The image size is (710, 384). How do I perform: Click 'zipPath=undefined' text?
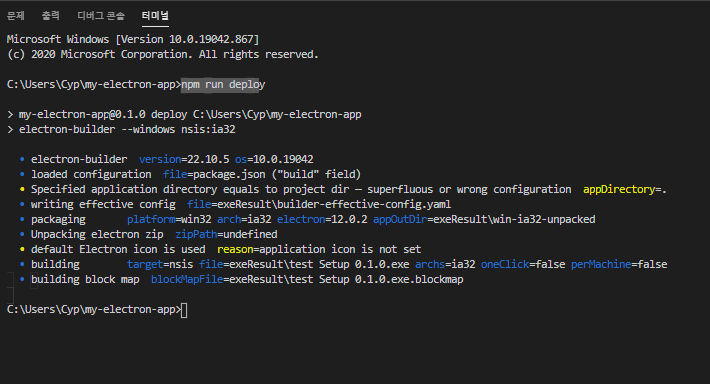[226, 235]
